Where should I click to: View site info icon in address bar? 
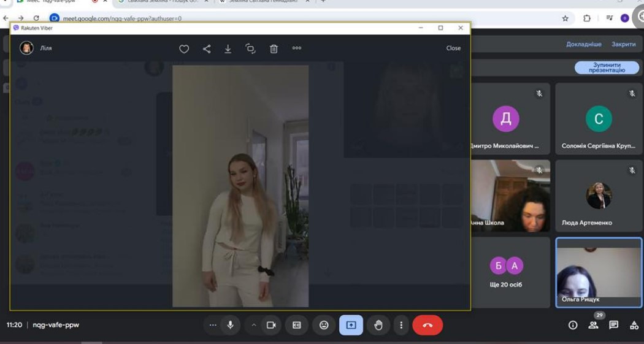pos(54,18)
